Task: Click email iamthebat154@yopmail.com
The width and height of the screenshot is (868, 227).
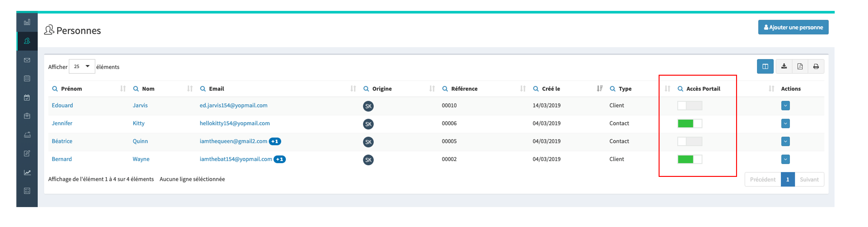Action: point(236,159)
